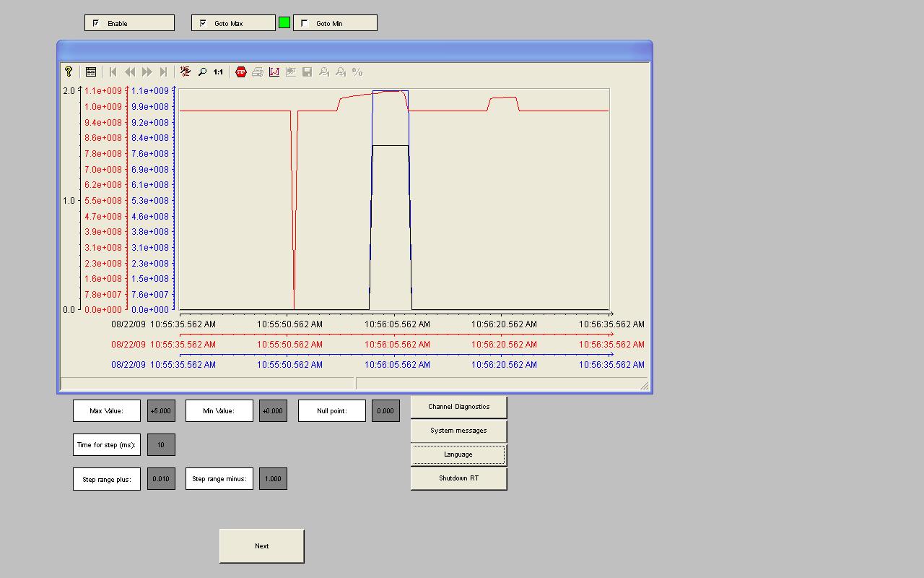924x578 pixels.
Task: Select the Max Value field showing +5.000
Action: click(x=161, y=411)
